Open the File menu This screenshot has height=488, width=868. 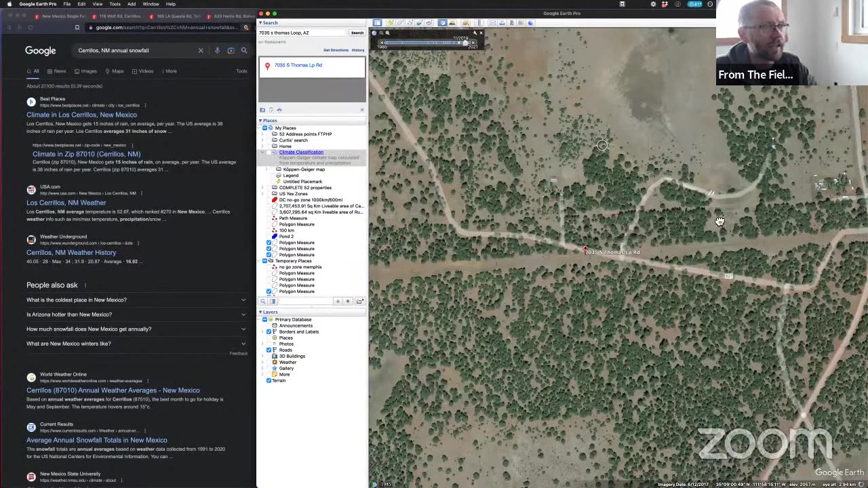[x=67, y=4]
